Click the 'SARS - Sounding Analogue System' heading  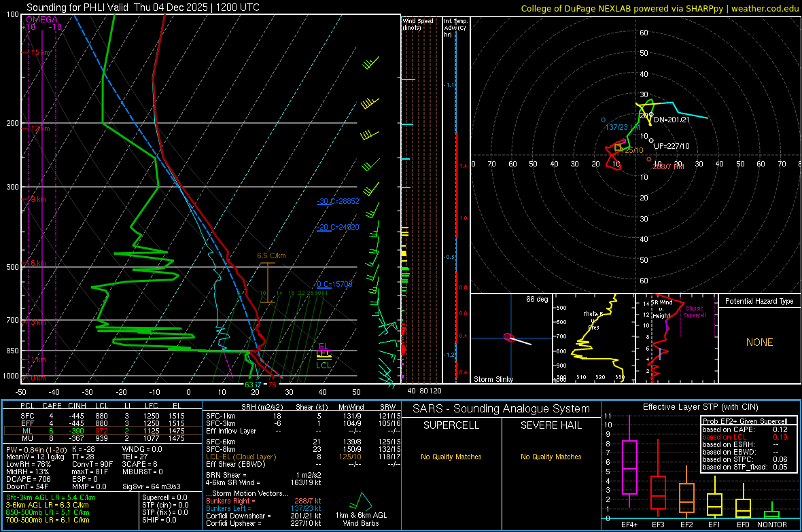[502, 409]
